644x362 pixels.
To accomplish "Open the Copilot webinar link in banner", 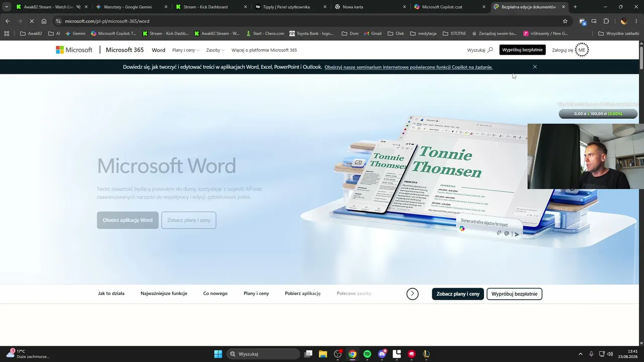I will tap(409, 67).
